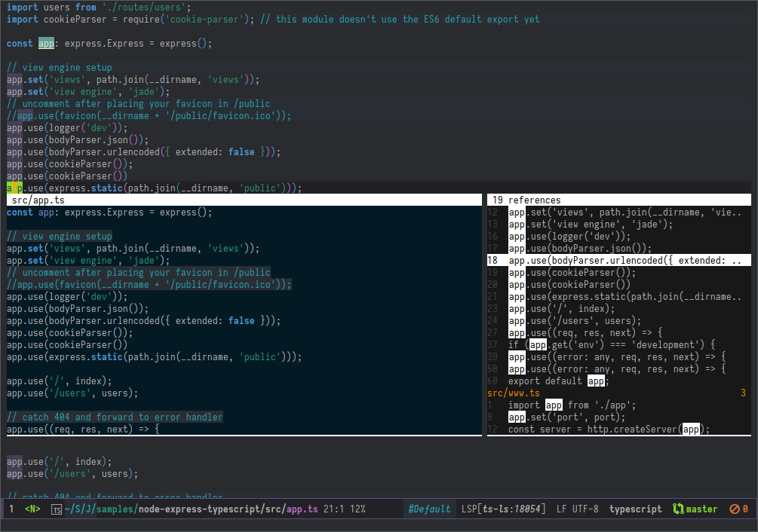Click the typescript language label in statusline
This screenshot has width=758, height=532.
(x=635, y=509)
